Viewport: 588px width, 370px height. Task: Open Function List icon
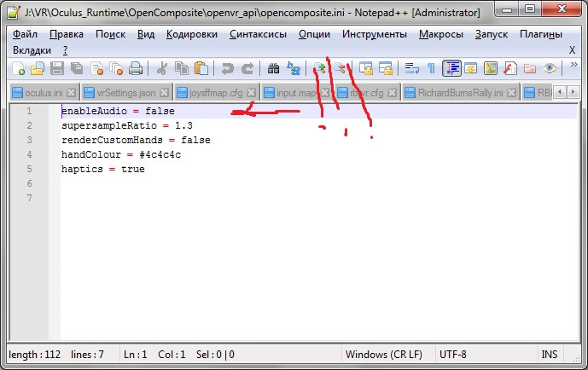pyautogui.click(x=510, y=68)
